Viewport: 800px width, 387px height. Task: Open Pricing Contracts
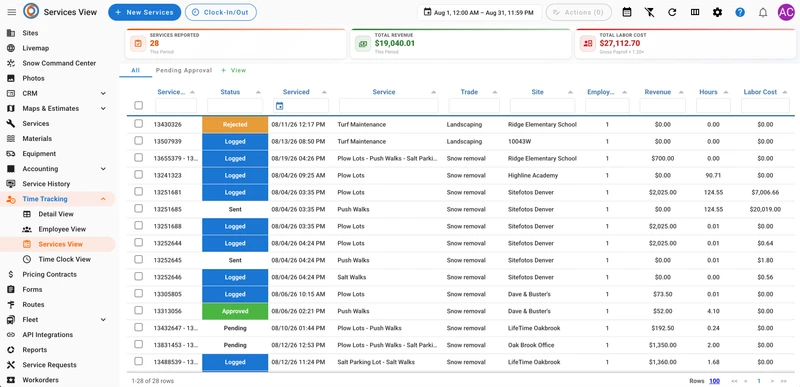[49, 274]
